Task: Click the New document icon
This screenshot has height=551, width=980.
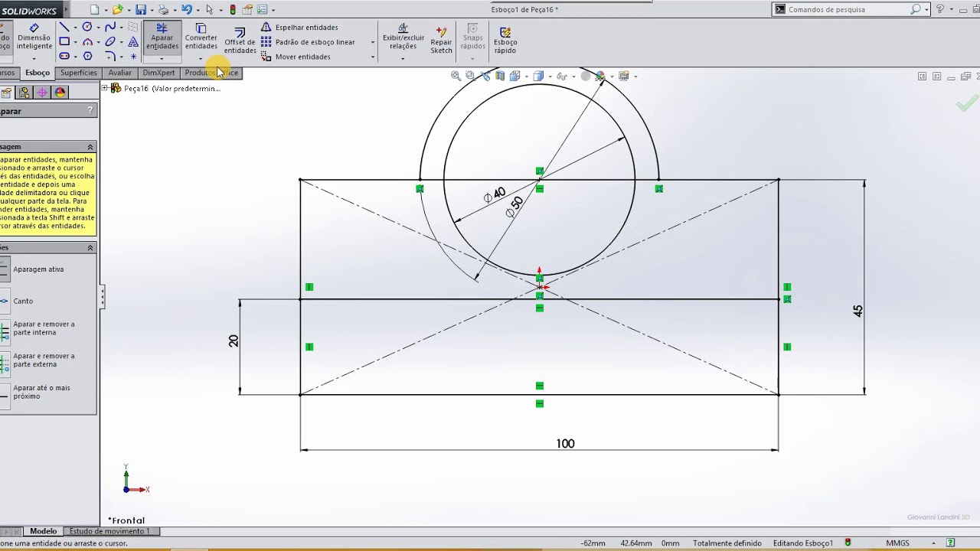Action: [94, 10]
